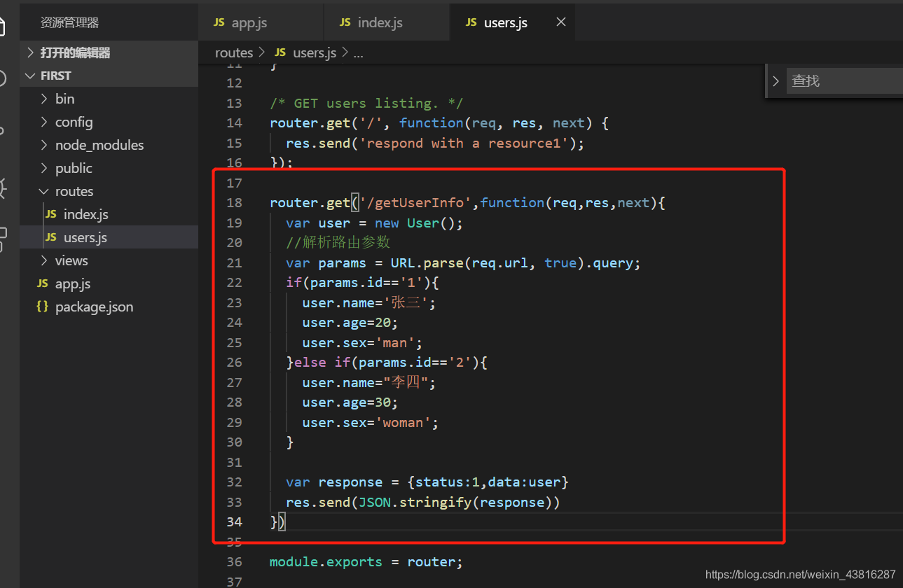Close the users.js tab
Image resolution: width=903 pixels, height=588 pixels.
click(560, 22)
